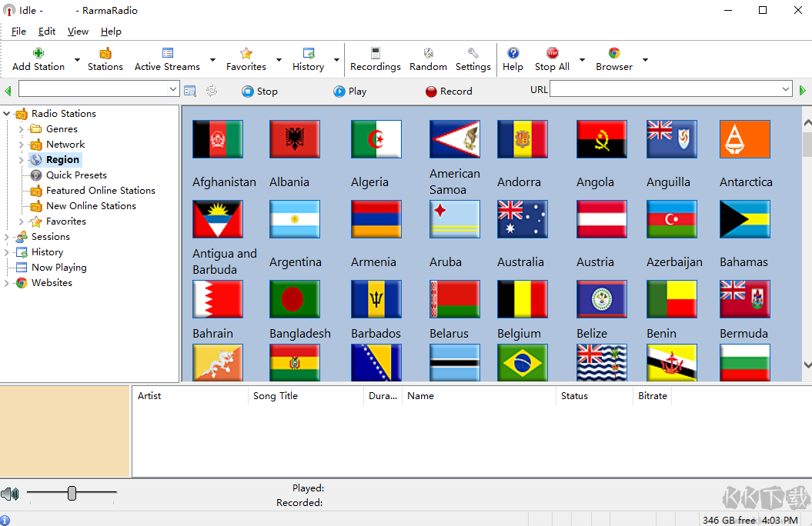Screen dimensions: 812x526
Task: Open the URL combo box dropdown
Action: [786, 90]
